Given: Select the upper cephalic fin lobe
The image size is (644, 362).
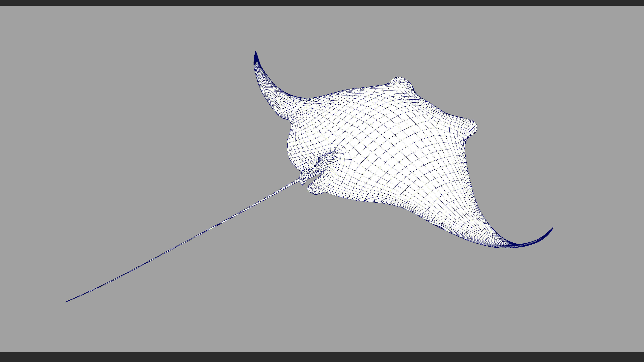Looking at the screenshot, I should point(400,82).
